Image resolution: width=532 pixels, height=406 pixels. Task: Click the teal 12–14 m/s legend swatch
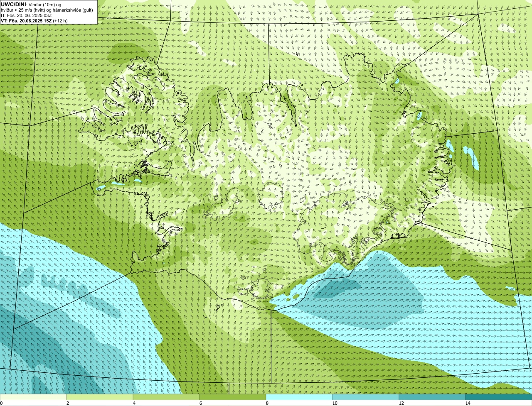pyautogui.click(x=432, y=397)
